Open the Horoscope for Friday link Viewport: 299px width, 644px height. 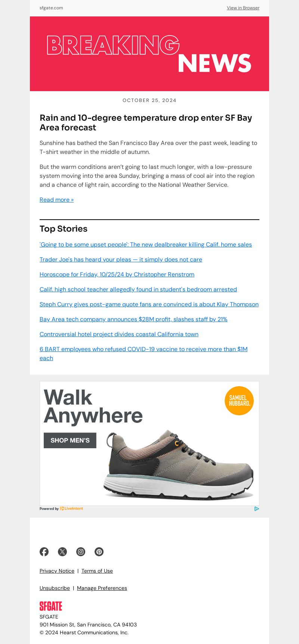117,275
